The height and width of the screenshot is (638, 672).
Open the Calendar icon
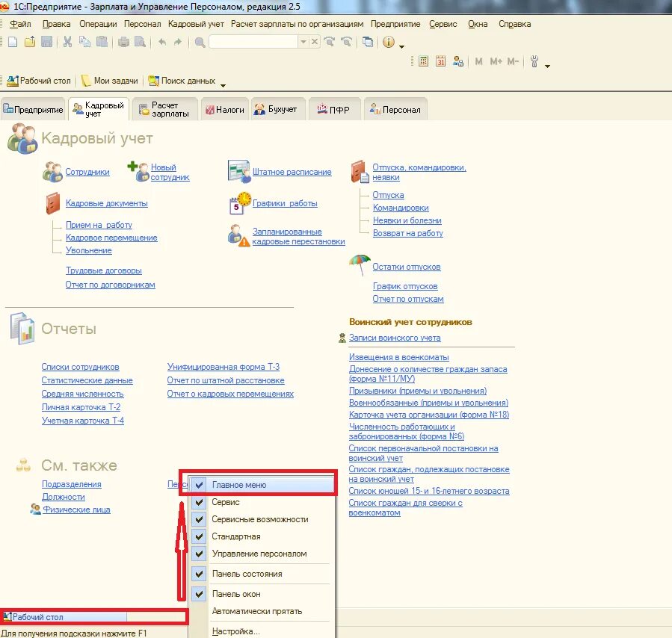pos(440,61)
